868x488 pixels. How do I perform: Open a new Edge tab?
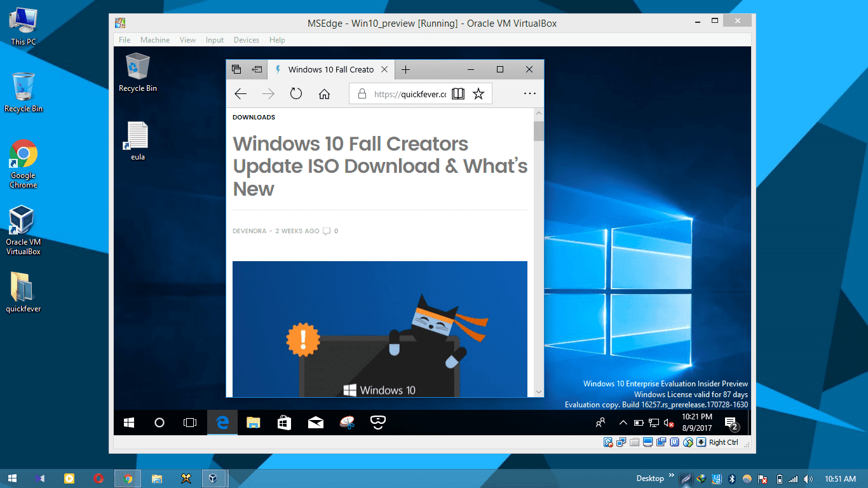(405, 69)
